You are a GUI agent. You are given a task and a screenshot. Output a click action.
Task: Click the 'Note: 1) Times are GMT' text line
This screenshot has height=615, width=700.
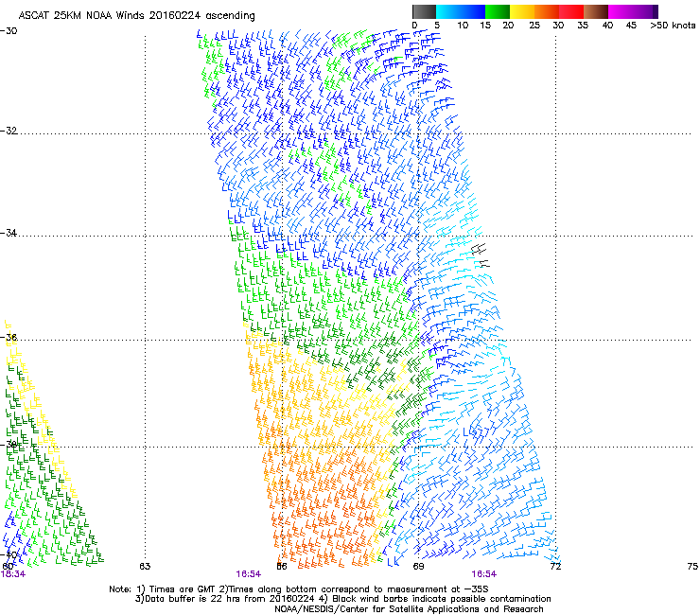click(299, 589)
